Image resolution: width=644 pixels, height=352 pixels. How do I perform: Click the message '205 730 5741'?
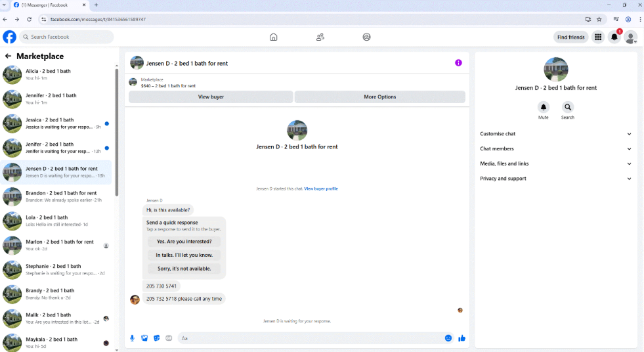pyautogui.click(x=161, y=286)
